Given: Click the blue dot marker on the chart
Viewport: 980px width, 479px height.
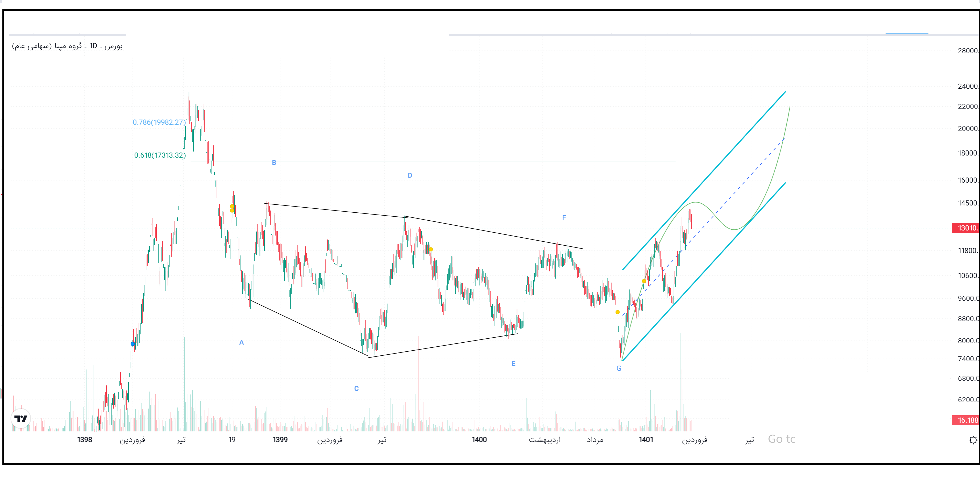Looking at the screenshot, I should click(132, 344).
